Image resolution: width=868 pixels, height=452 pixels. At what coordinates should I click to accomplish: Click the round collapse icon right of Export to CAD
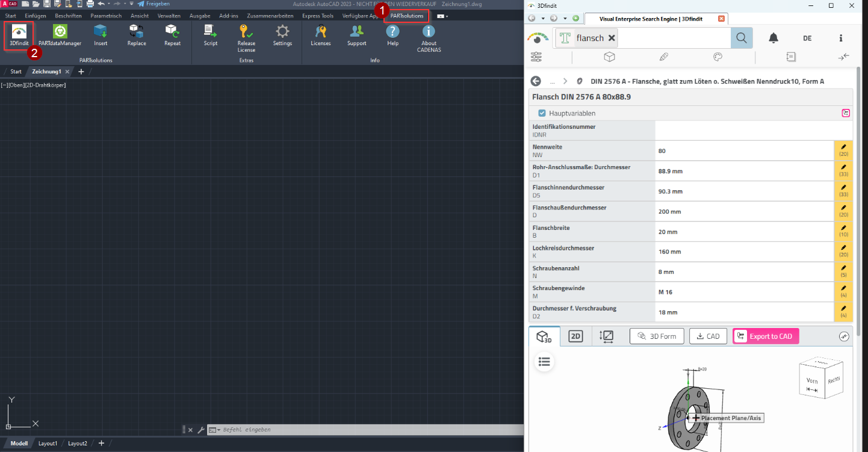point(844,336)
